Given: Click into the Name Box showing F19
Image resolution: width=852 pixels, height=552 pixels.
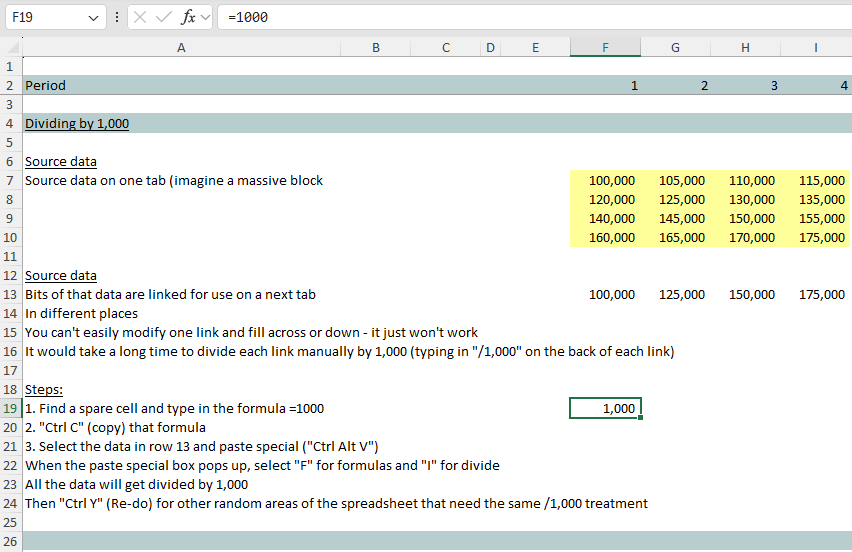Looking at the screenshot, I should coord(45,17).
